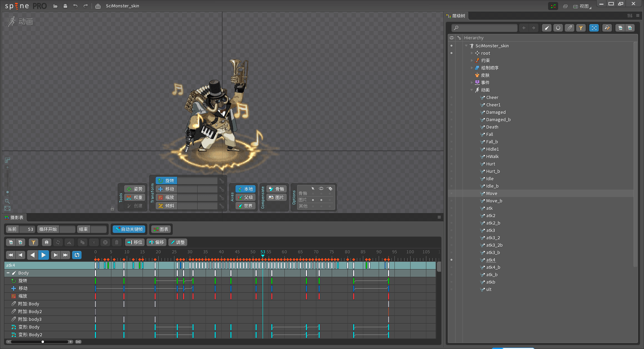This screenshot has width=644, height=349.
Task: Click the dopesheet funnel filter icon
Action: click(x=33, y=242)
